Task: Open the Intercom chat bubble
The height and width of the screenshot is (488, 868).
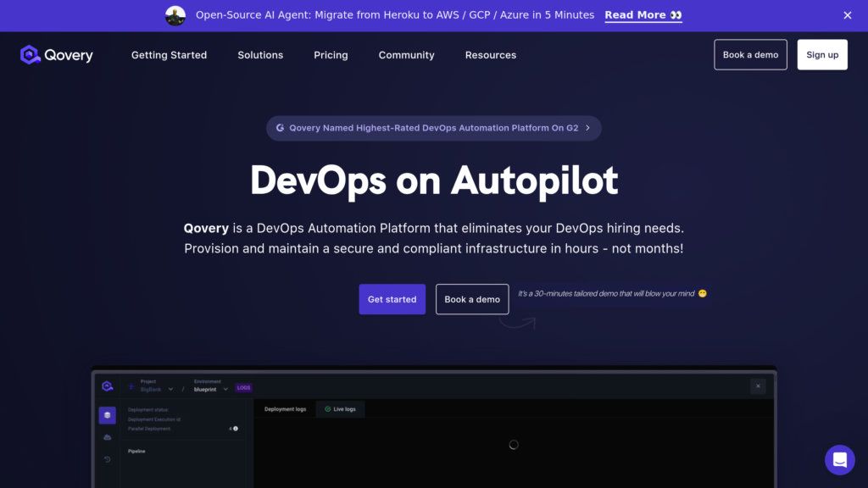Action: tap(840, 460)
